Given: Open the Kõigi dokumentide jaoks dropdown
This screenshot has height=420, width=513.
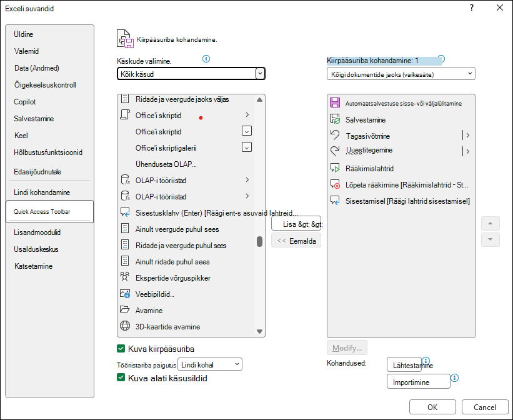Looking at the screenshot, I should 401,74.
